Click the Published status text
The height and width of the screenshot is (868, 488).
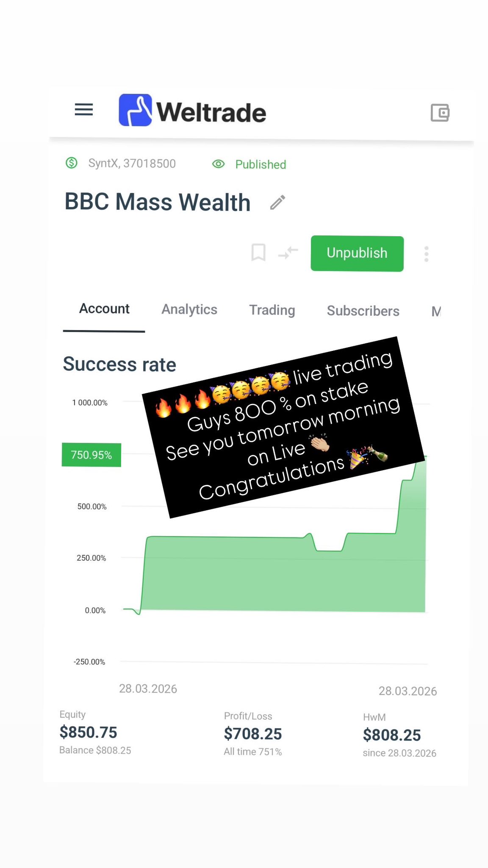pyautogui.click(x=261, y=164)
